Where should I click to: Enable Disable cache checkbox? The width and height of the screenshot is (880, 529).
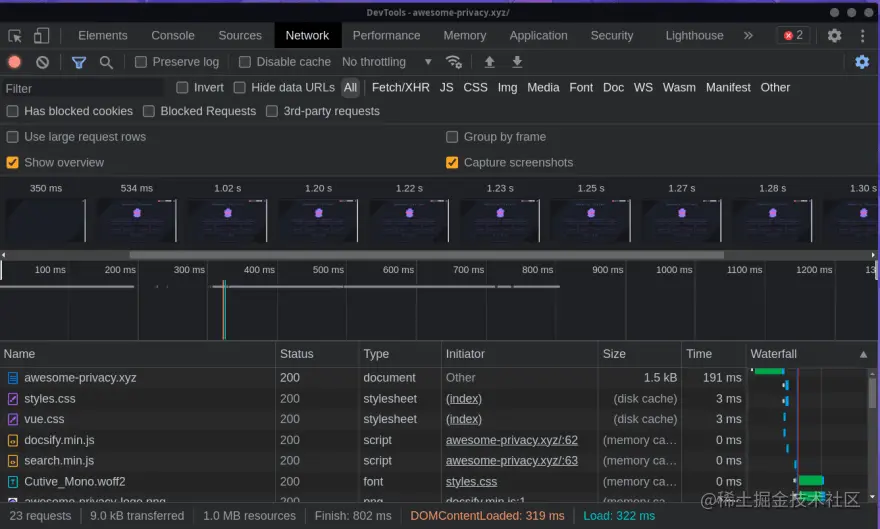(x=245, y=62)
